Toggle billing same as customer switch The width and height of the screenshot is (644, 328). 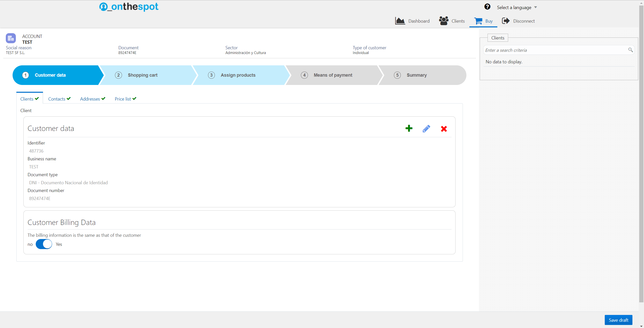(x=44, y=244)
